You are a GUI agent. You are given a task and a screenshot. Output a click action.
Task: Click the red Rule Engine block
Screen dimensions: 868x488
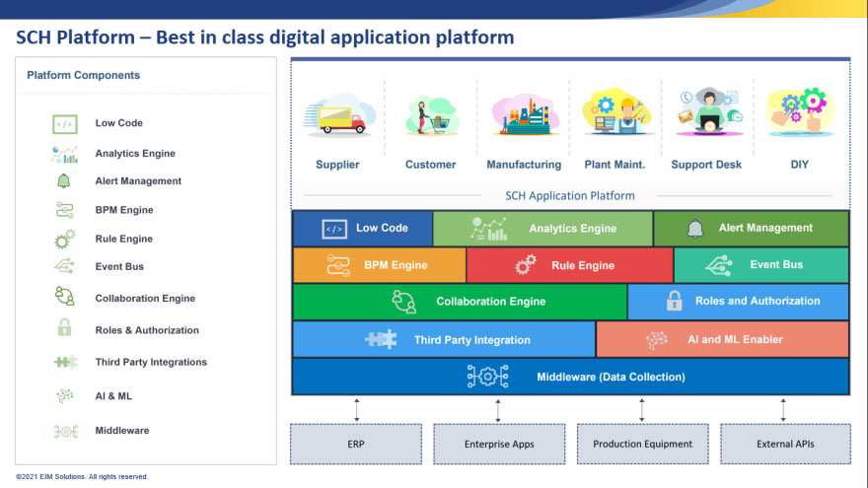click(x=569, y=265)
